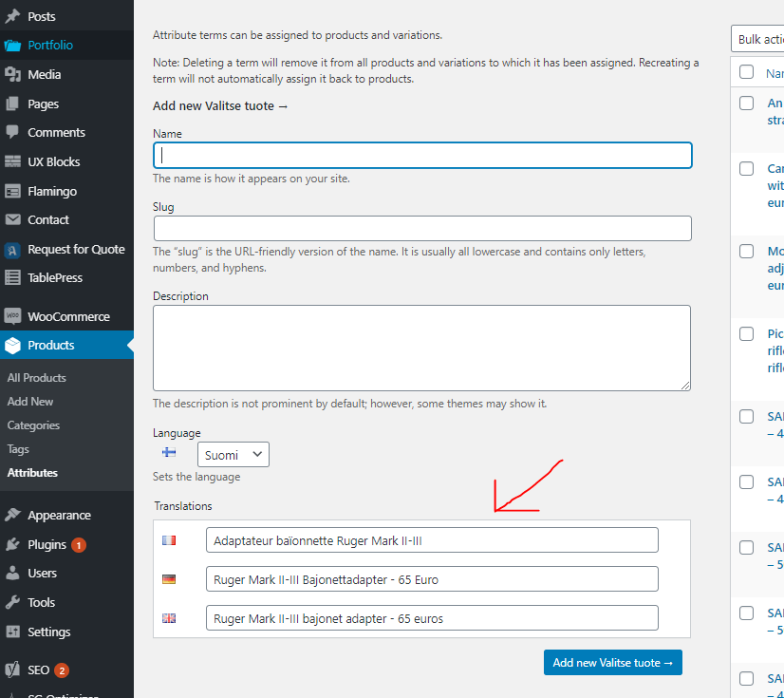Open the Bulk actions dropdown

click(x=757, y=39)
